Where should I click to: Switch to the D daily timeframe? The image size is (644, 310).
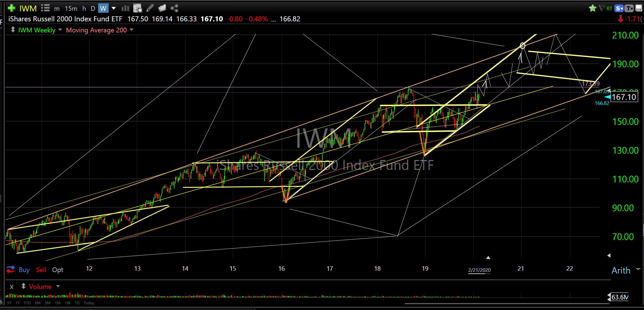(x=93, y=9)
